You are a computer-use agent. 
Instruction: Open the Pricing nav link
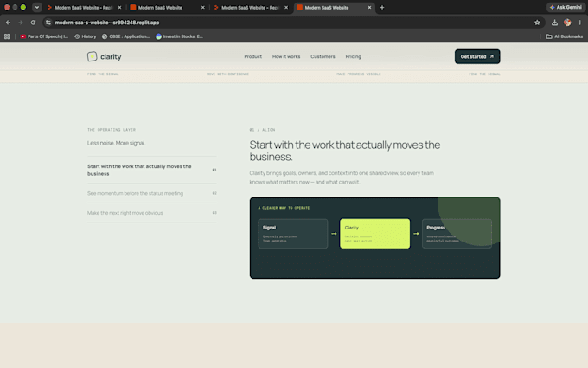click(x=354, y=56)
